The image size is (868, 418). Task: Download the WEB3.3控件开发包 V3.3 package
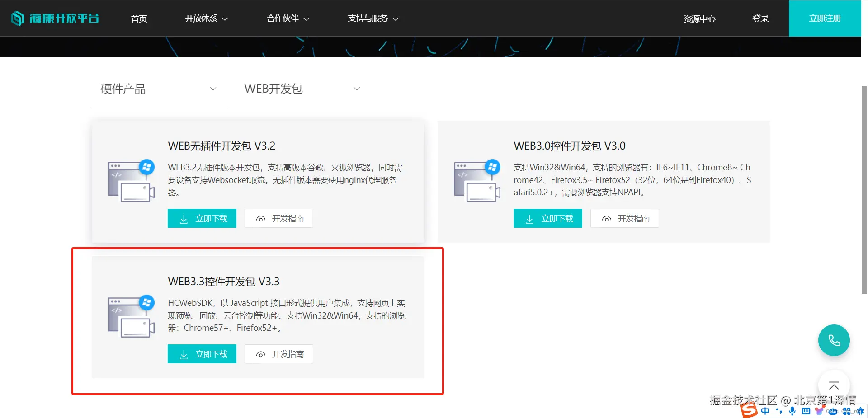tap(202, 354)
